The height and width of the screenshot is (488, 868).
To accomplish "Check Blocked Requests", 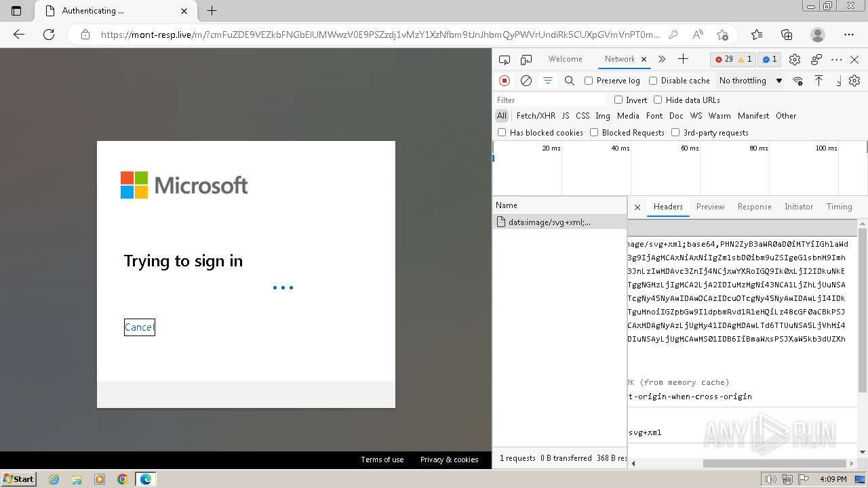I will [594, 133].
